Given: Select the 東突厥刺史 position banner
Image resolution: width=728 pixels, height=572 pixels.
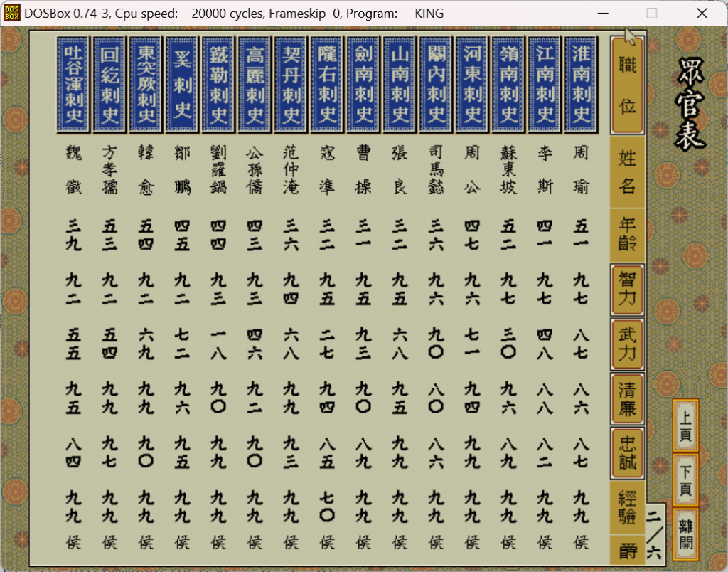Looking at the screenshot, I should pos(146,85).
